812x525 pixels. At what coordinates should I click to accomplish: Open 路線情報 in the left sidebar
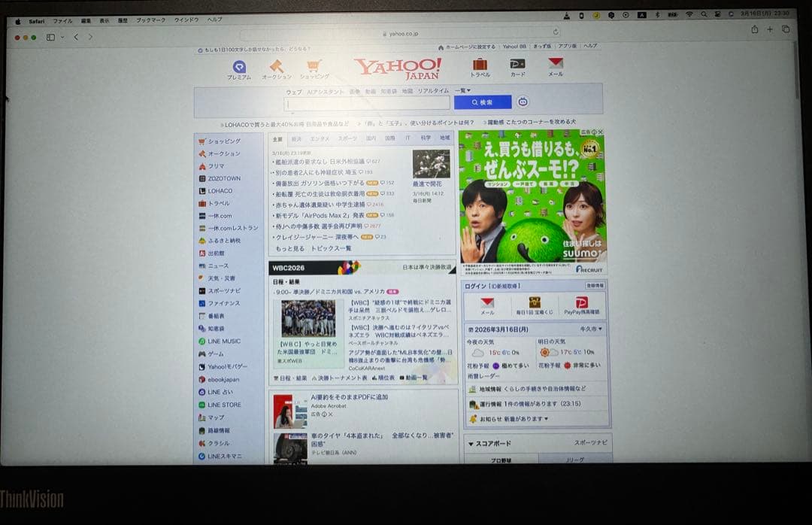coord(219,431)
